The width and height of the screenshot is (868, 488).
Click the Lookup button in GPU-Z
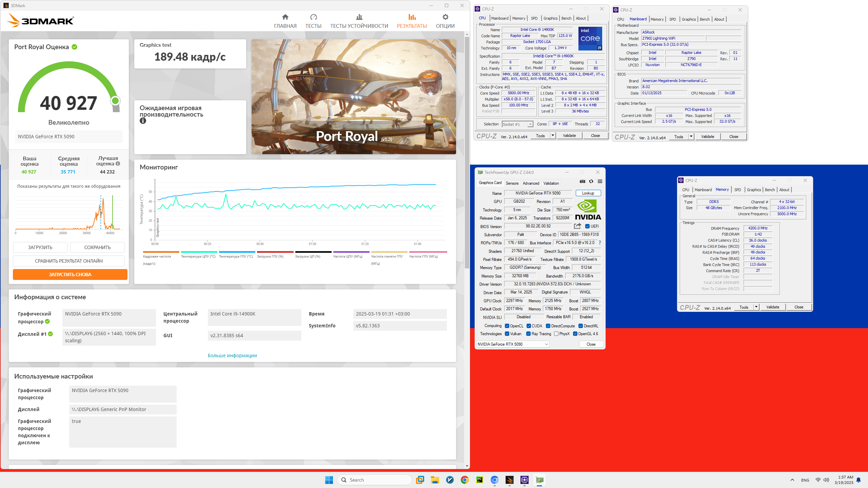(x=588, y=193)
